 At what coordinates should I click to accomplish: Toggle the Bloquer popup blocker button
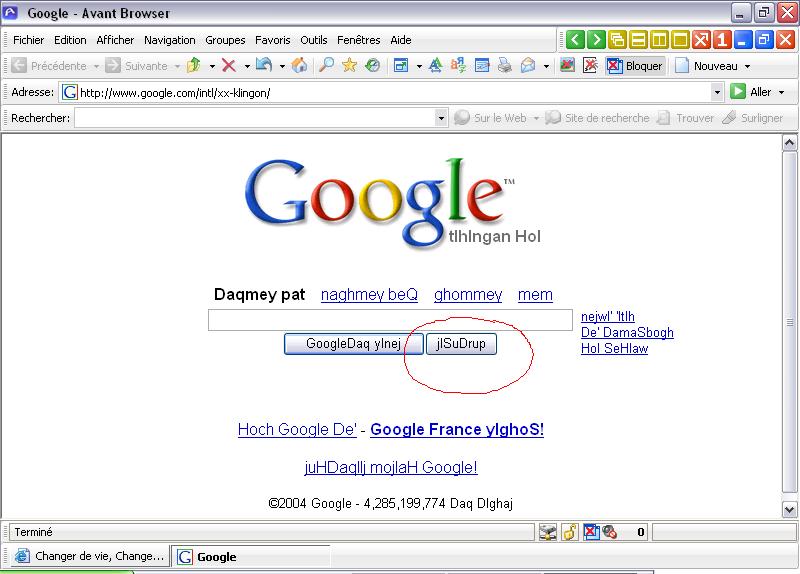(x=635, y=66)
